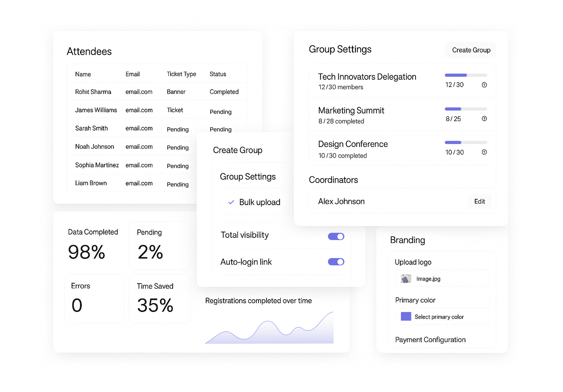The image size is (563, 392).
Task: Click the registrations over time chart
Action: [269, 329]
